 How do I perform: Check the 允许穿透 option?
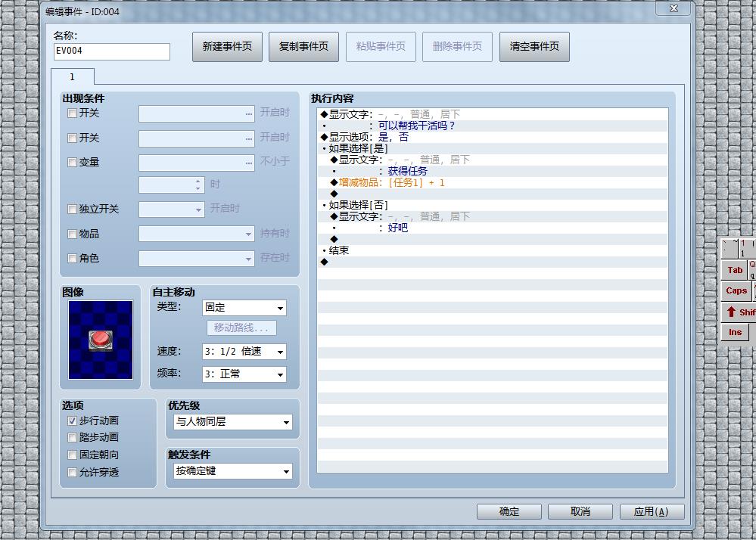coord(73,472)
